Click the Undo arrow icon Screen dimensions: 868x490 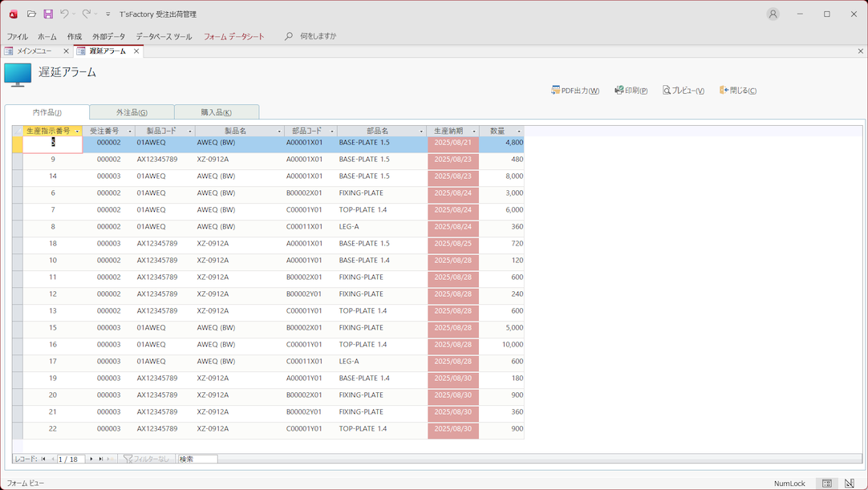pyautogui.click(x=65, y=14)
